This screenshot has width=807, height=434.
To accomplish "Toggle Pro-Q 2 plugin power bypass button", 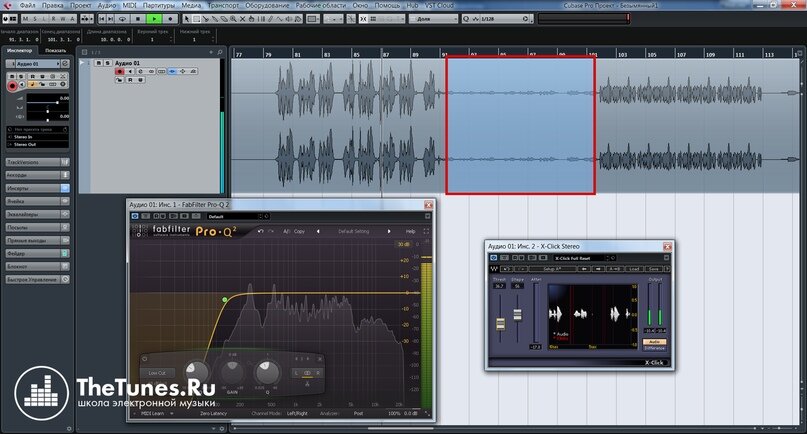I will coord(135,216).
